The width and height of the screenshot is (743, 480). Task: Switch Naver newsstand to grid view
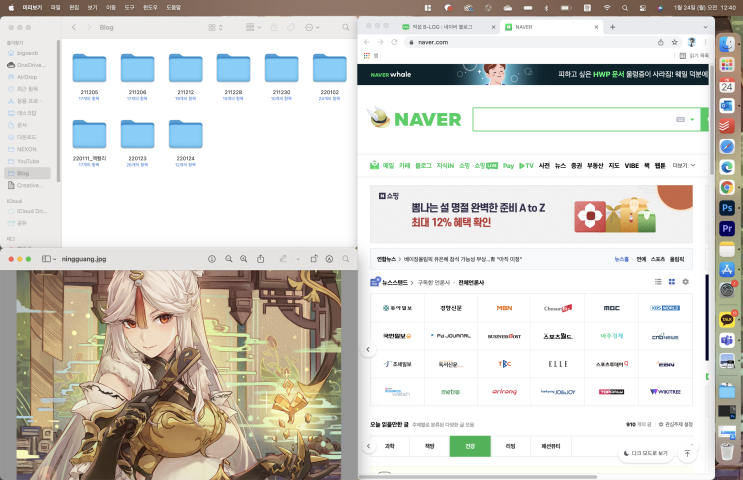[x=671, y=282]
